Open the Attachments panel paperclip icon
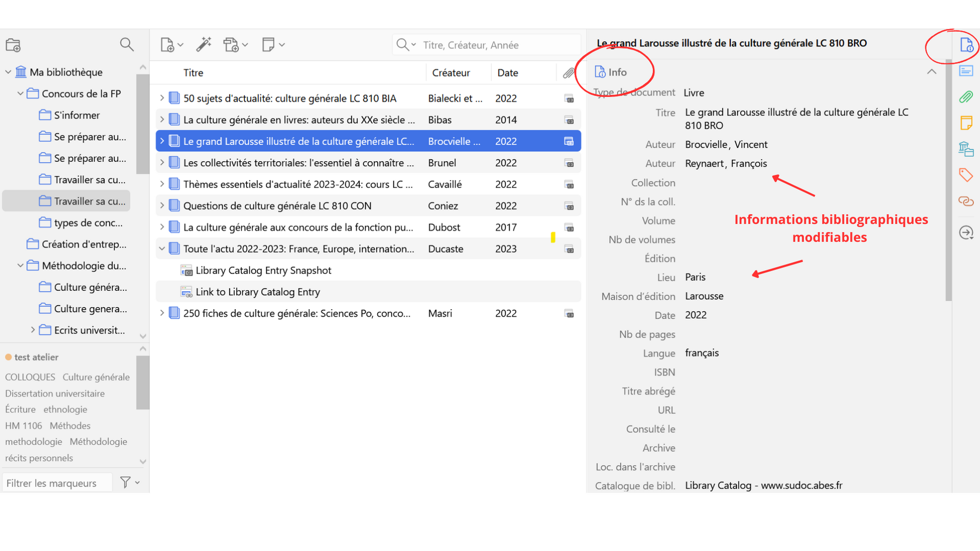 [x=966, y=97]
